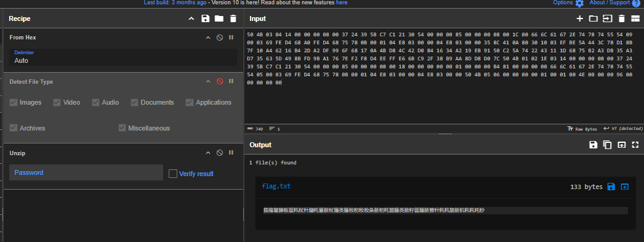Screen dimensions: 644x242
Task: Collapse the From Hex operation
Action: (208, 38)
